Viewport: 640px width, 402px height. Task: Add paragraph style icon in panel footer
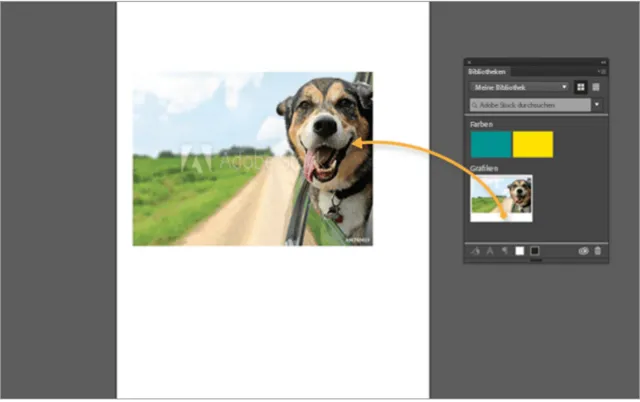pyautogui.click(x=504, y=251)
